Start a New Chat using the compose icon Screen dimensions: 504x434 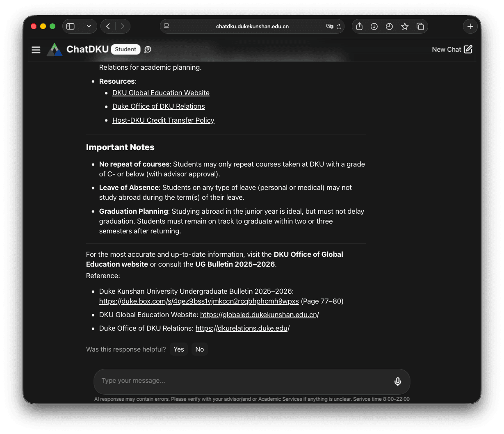point(468,49)
